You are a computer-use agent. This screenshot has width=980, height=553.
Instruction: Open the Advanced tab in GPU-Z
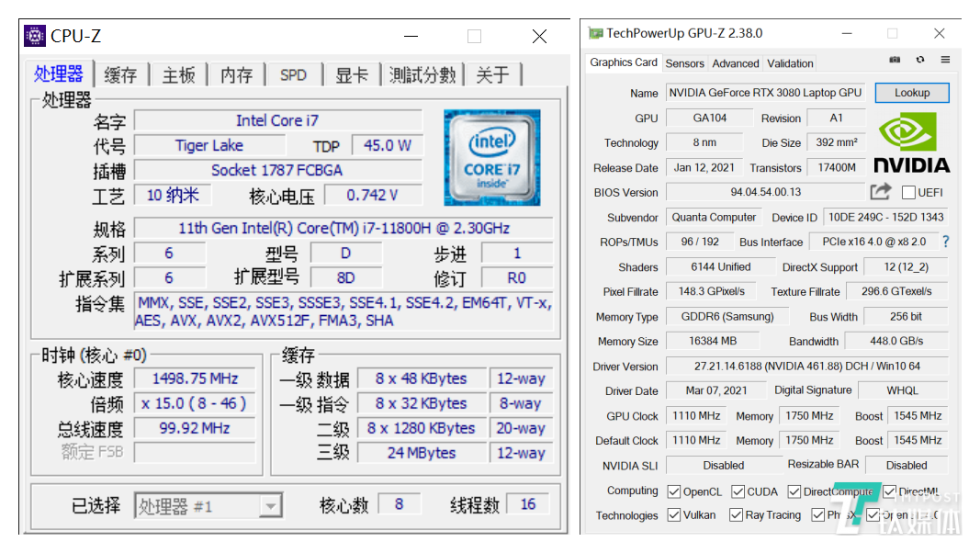coord(736,63)
